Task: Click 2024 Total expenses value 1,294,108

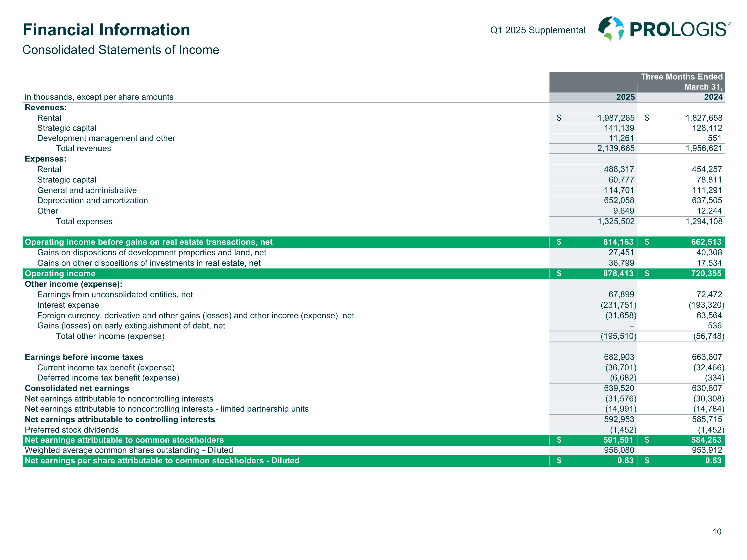Action: [x=704, y=222]
